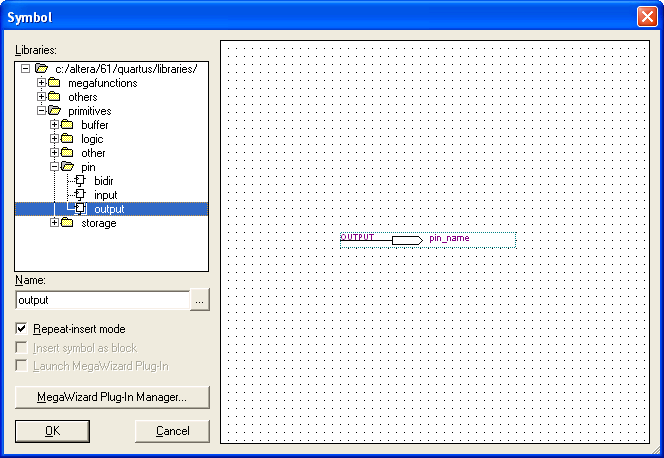Click the storage folder icon
The width and height of the screenshot is (664, 458).
pyautogui.click(x=68, y=223)
